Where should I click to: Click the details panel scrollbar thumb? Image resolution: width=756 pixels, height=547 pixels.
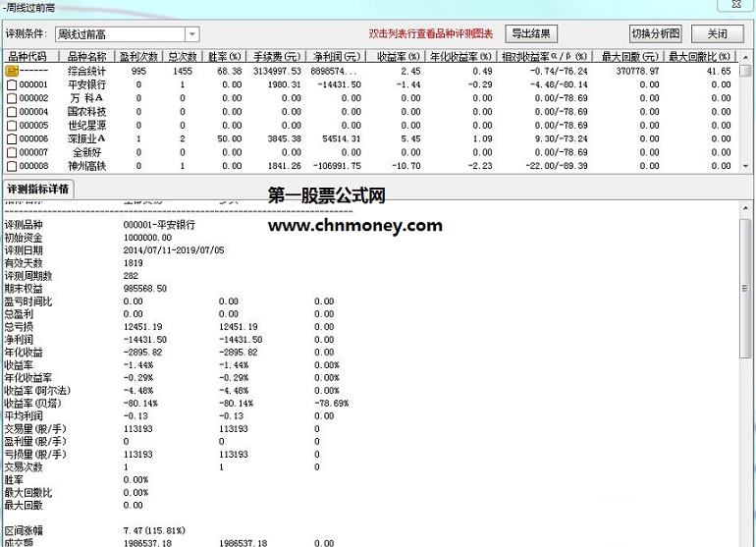click(745, 289)
